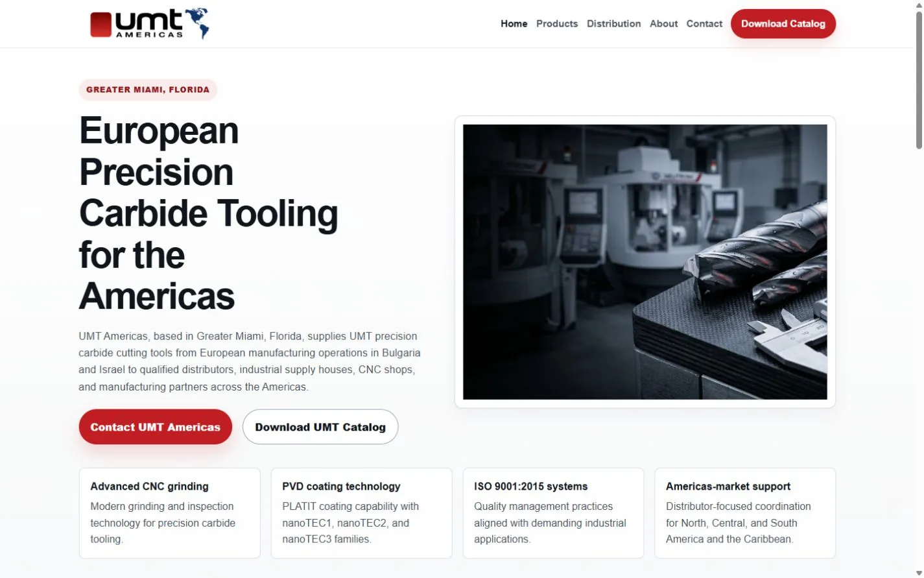
Task: Click the Modern grinding and inspection description
Action: coord(163,523)
